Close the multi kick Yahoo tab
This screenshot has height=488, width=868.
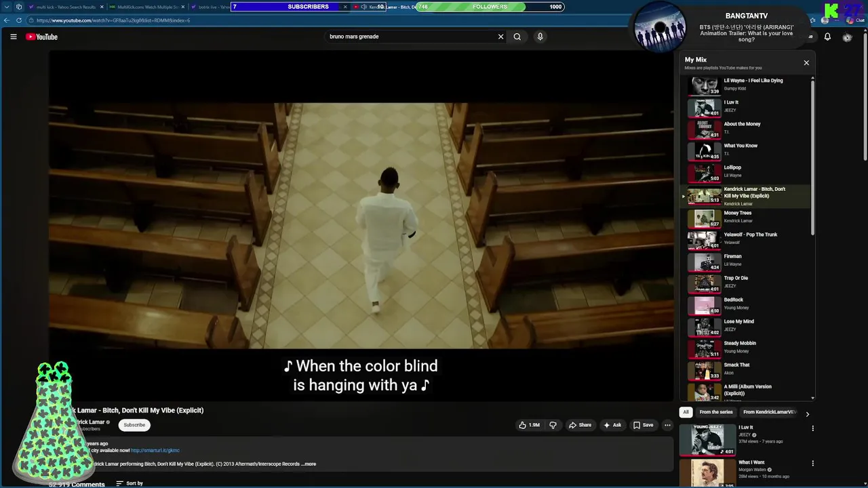(x=102, y=7)
